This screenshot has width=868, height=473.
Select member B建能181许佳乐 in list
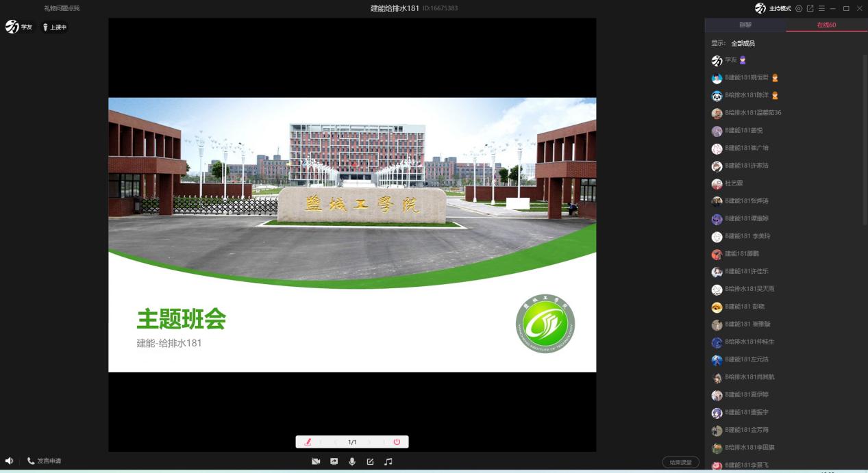click(746, 271)
